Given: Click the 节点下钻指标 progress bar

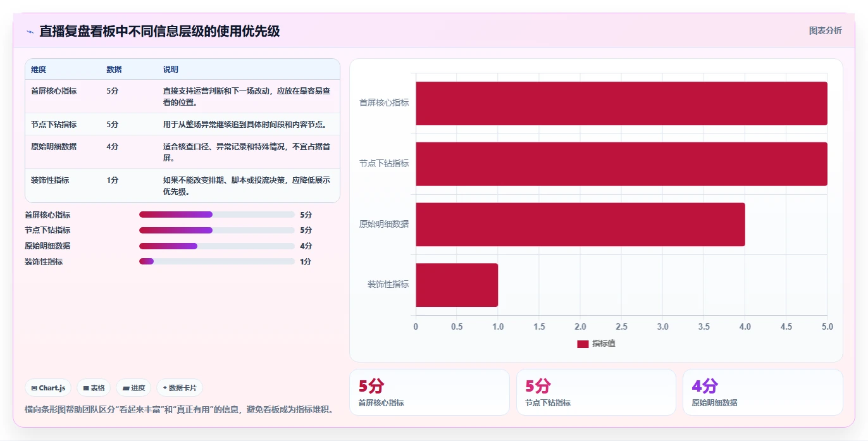Looking at the screenshot, I should click(216, 230).
